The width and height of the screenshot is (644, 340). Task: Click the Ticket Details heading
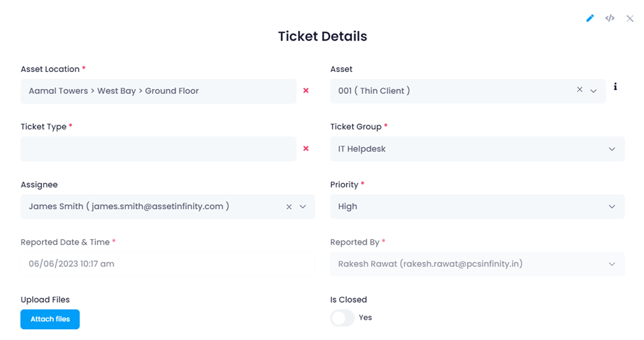[x=323, y=36]
